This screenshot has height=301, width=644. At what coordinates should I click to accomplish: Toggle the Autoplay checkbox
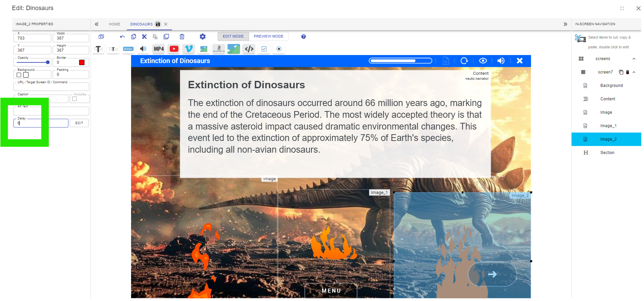[74, 99]
